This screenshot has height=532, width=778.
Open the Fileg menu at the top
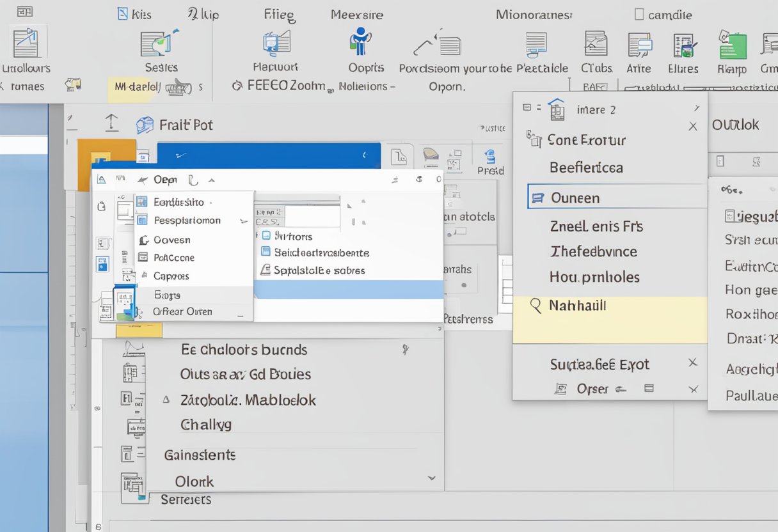coord(278,14)
